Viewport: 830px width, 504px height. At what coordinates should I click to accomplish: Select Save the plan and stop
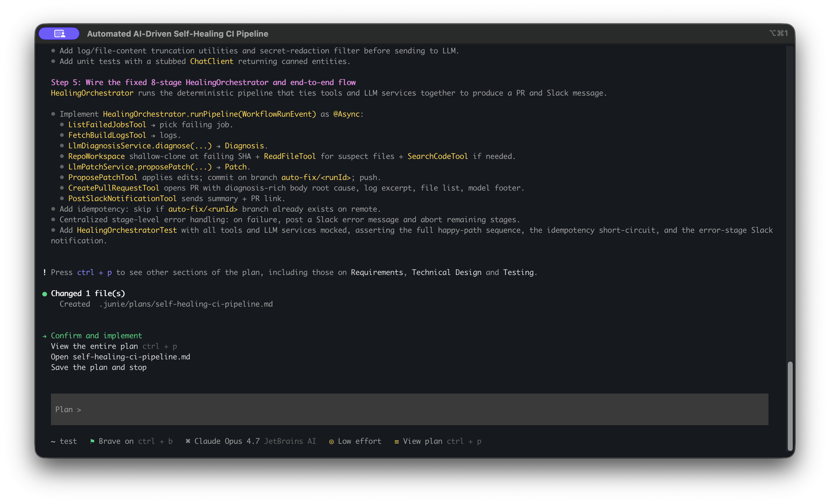tap(99, 367)
